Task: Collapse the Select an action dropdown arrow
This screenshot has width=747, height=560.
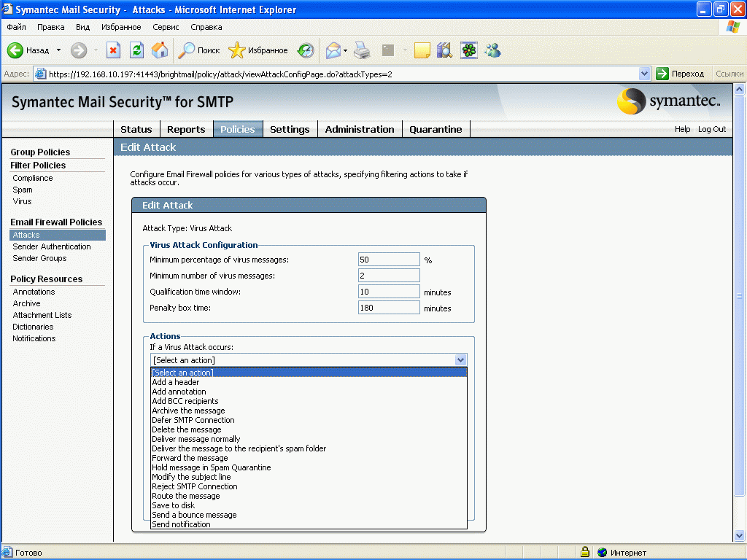Action: point(460,359)
